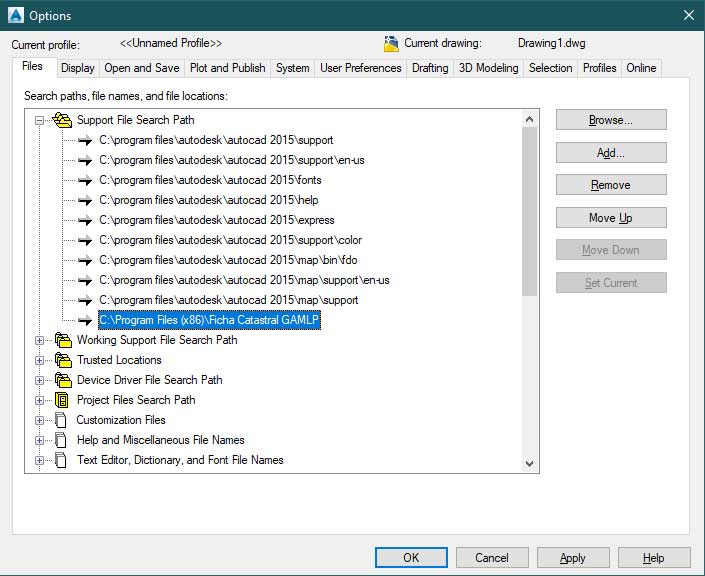
Task: Select the Ficha Catastral GAMLP path entry
Action: coord(209,320)
